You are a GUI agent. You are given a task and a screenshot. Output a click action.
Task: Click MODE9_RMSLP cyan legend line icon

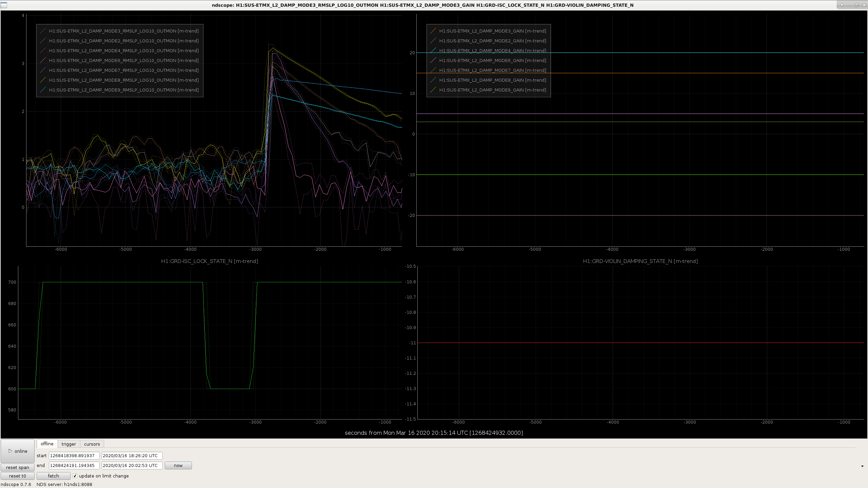(43, 90)
